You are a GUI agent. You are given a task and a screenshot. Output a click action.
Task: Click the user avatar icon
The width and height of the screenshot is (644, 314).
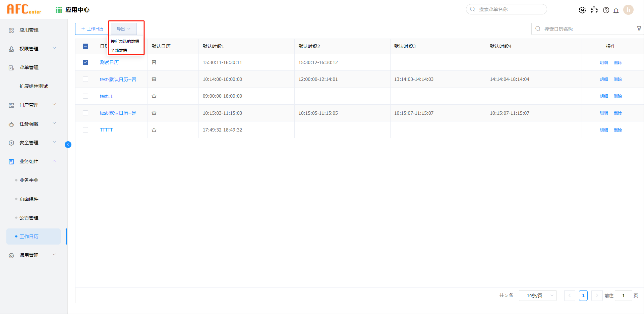point(628,10)
